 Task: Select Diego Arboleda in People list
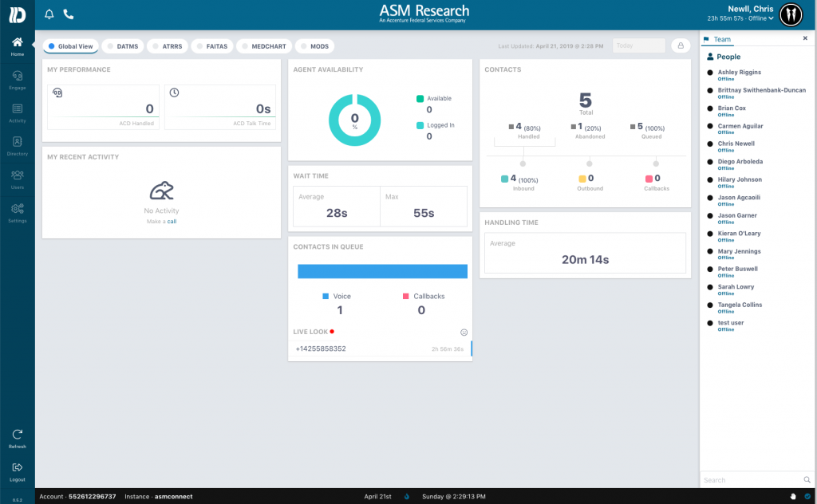pyautogui.click(x=740, y=162)
